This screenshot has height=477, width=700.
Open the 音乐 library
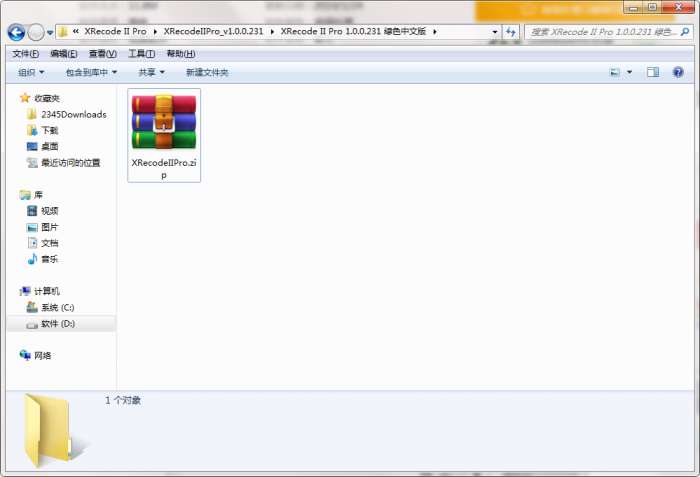[50, 259]
